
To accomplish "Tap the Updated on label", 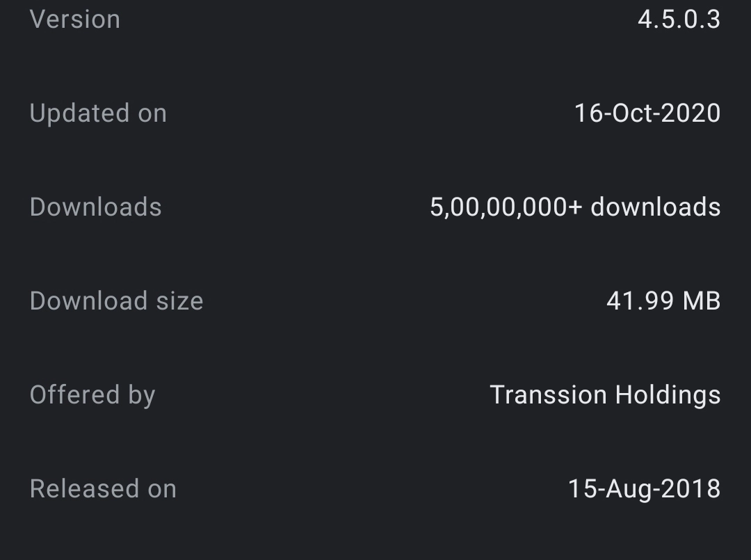I will tap(98, 113).
